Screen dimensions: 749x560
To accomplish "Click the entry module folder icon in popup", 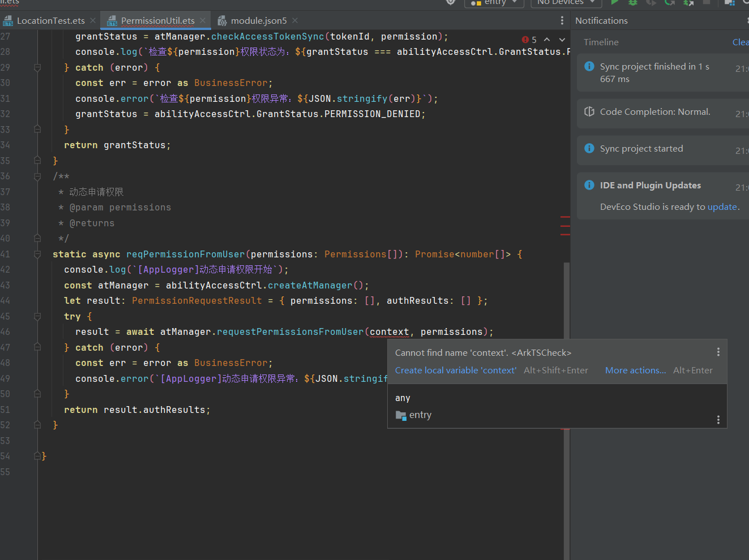I will tap(401, 415).
